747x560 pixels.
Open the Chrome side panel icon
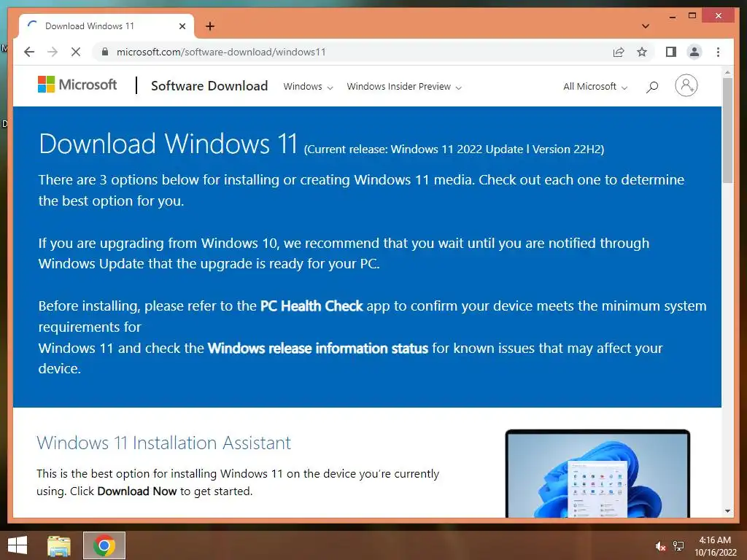click(671, 52)
